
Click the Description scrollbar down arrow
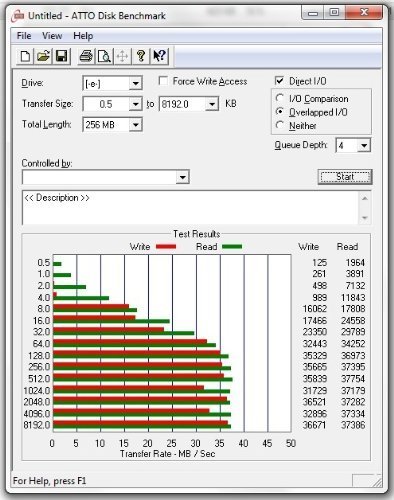[x=365, y=218]
